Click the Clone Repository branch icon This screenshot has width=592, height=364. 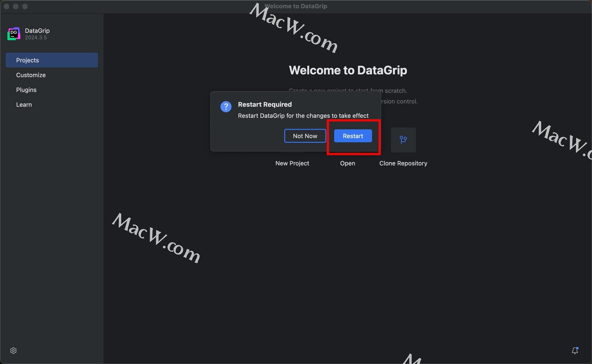(403, 140)
